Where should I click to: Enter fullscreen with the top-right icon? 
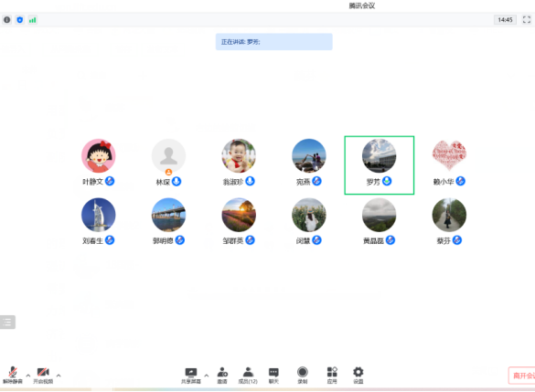[527, 20]
